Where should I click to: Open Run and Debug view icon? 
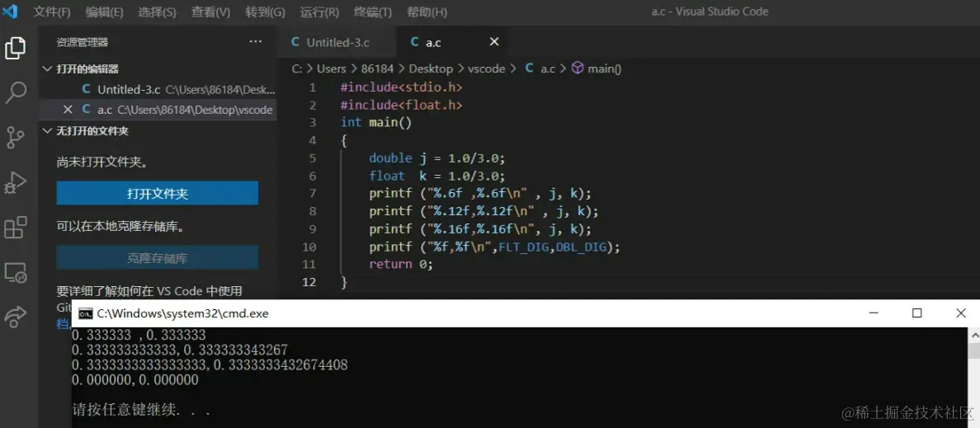point(15,181)
